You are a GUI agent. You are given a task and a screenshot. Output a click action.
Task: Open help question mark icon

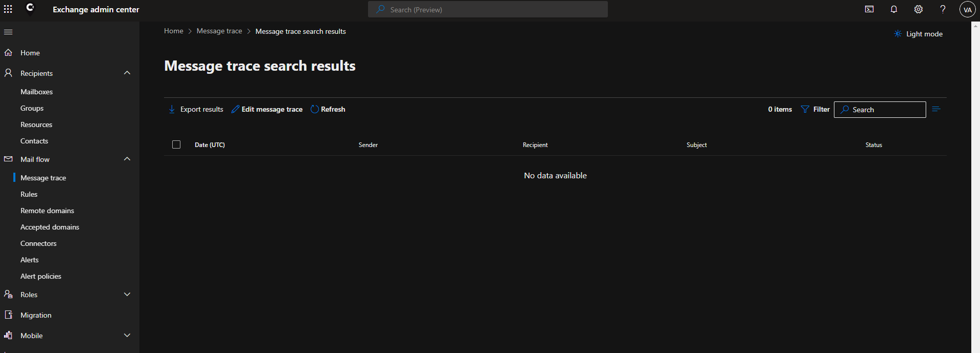click(x=943, y=9)
